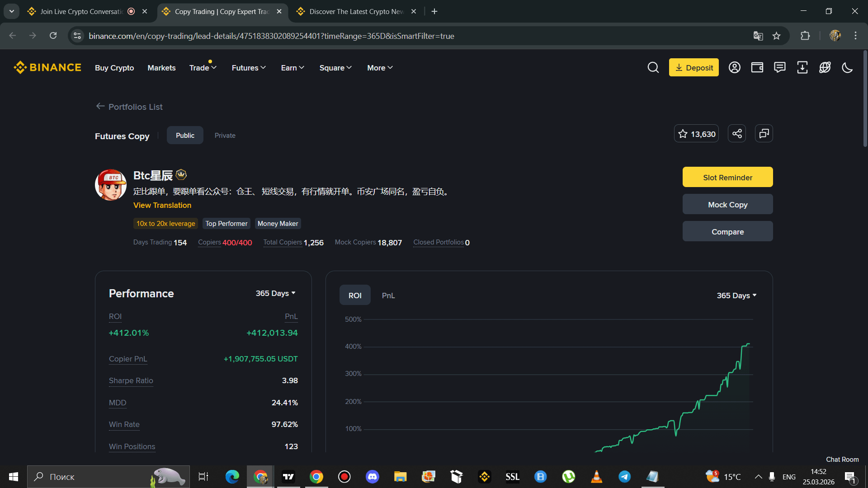The image size is (868, 488).
Task: Open the Google Translate icon in address bar
Action: (758, 36)
